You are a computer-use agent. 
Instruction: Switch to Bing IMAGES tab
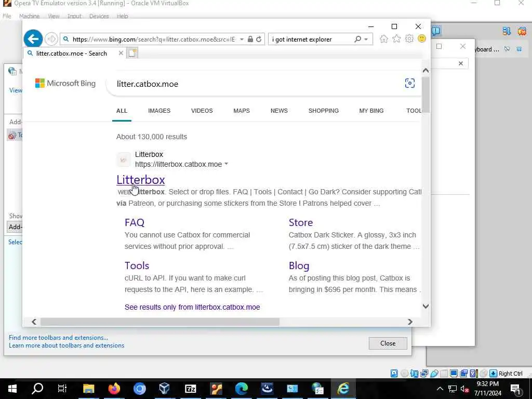click(159, 111)
